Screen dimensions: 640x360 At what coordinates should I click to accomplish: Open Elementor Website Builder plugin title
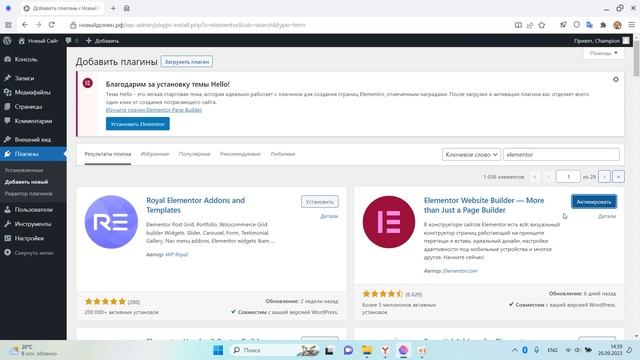pos(484,205)
